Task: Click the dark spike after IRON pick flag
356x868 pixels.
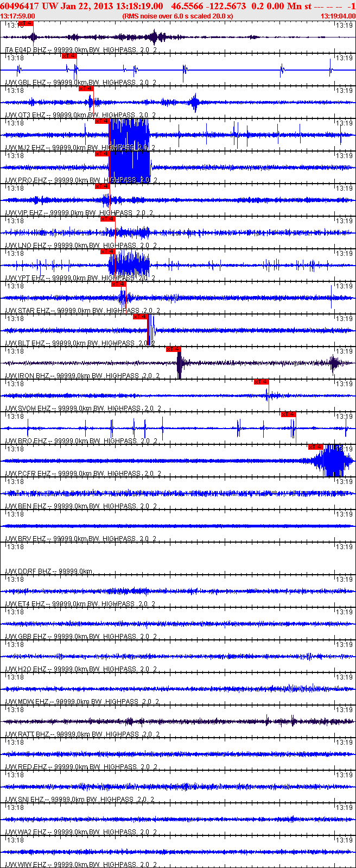Action: click(x=180, y=363)
